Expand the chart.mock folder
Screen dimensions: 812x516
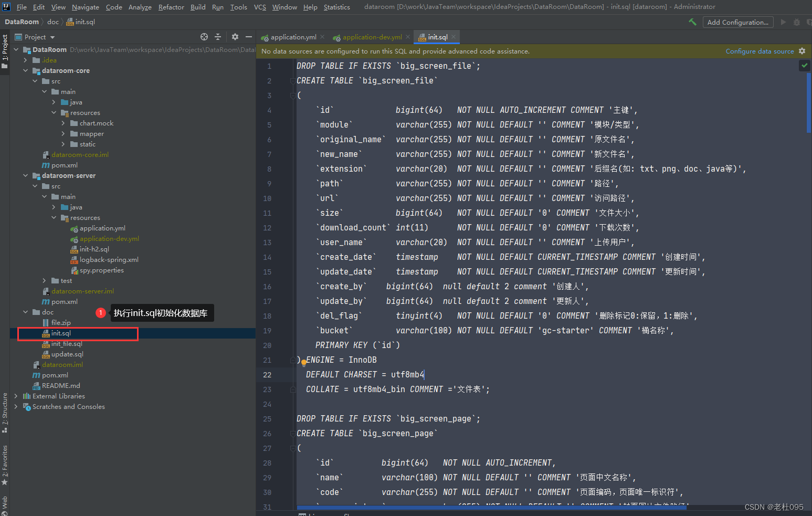[x=63, y=123]
